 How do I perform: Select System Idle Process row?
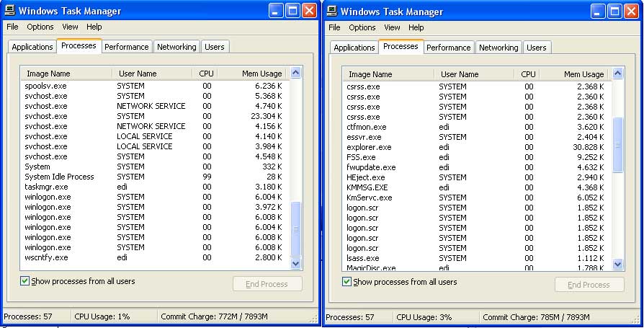[156, 177]
